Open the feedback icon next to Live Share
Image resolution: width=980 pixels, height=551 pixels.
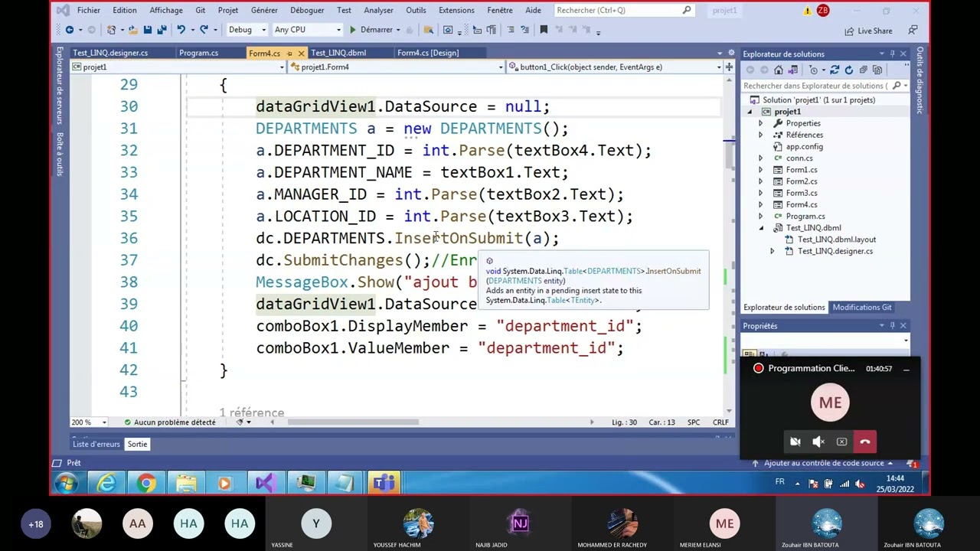click(x=913, y=31)
